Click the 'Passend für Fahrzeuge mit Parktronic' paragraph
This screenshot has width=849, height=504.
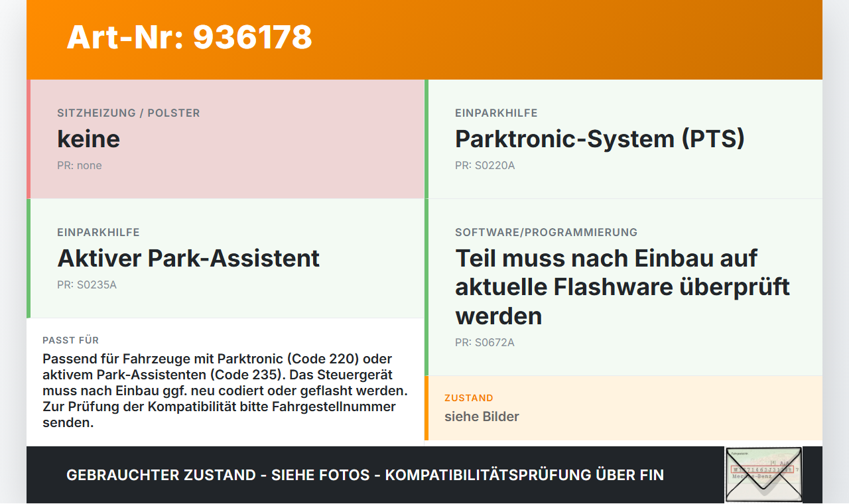point(226,391)
